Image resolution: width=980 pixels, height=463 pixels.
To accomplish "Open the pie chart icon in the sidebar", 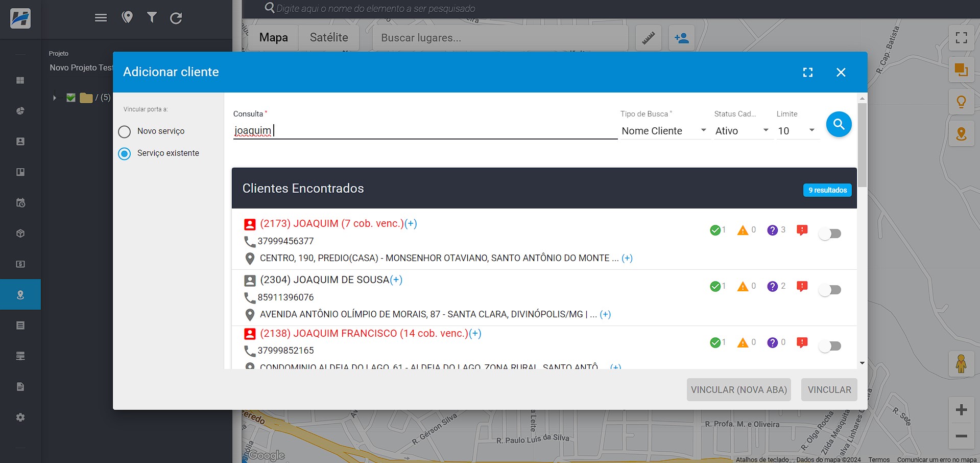I will (20, 111).
